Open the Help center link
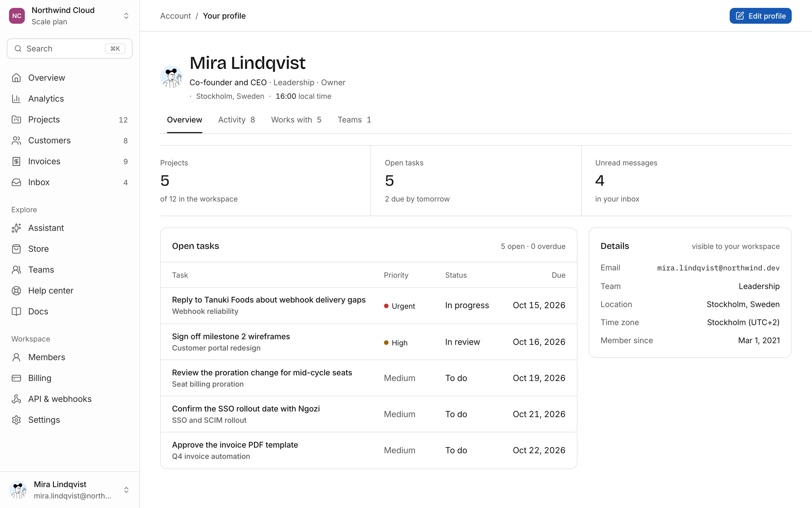The image size is (812, 508). 69,290
